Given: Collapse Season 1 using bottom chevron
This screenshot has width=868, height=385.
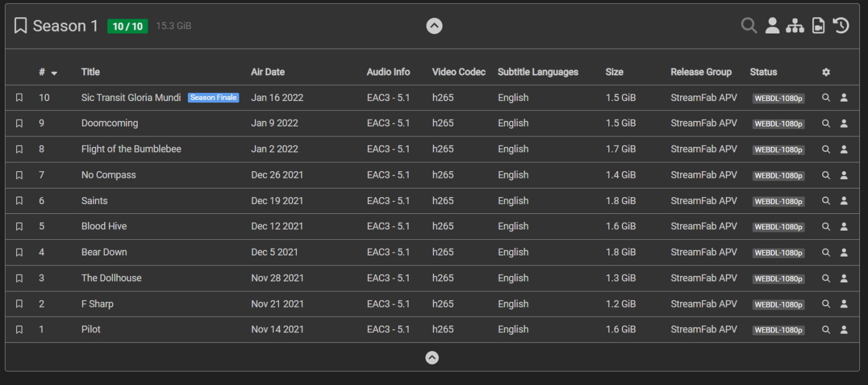Looking at the screenshot, I should (432, 358).
